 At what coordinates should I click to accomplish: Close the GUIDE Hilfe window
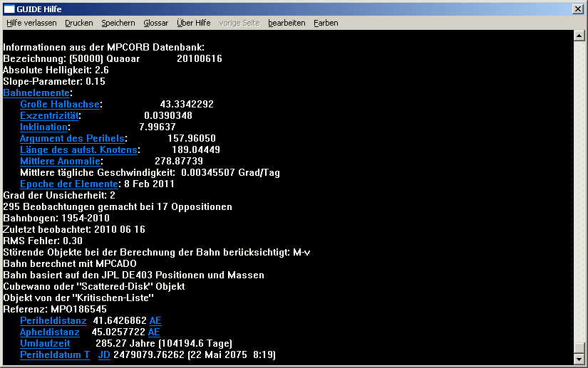[x=578, y=8]
